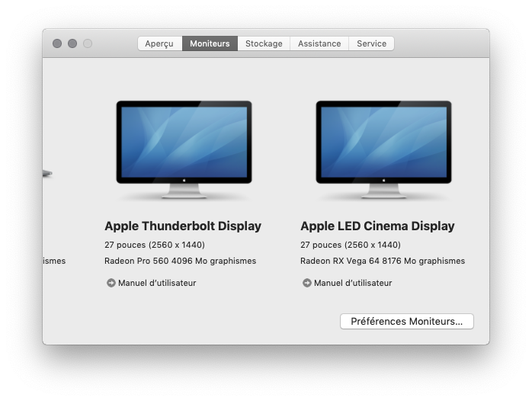This screenshot has height=401, width=532.
Task: Click the 27 pouces size under Thunderbolt Display
Action: click(x=155, y=245)
